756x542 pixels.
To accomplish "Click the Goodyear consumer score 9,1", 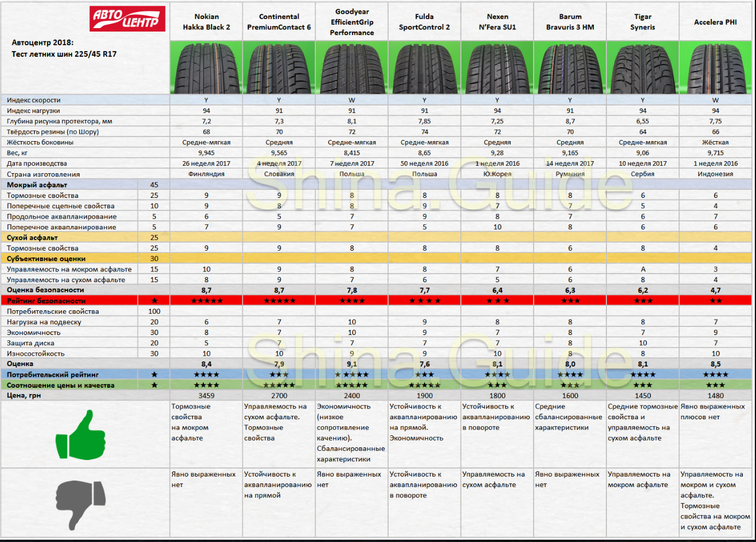I will 352,364.
